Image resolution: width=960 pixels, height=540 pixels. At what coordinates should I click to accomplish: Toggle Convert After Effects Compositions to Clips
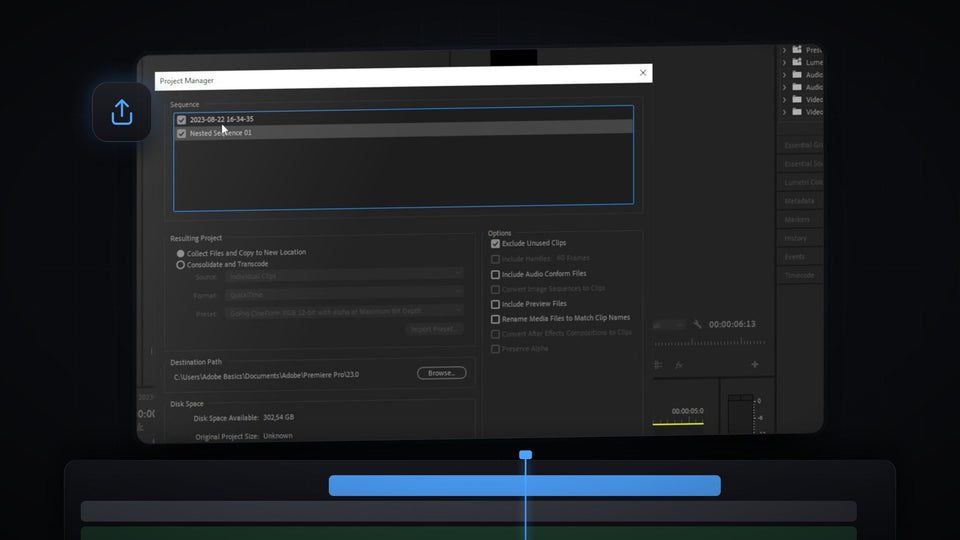click(x=495, y=334)
